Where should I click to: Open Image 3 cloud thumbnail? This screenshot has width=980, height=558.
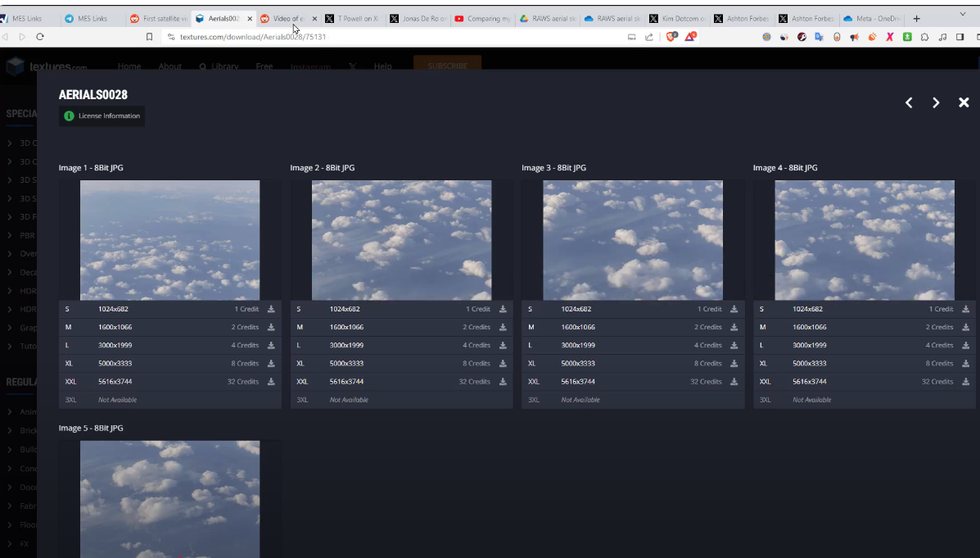point(633,240)
